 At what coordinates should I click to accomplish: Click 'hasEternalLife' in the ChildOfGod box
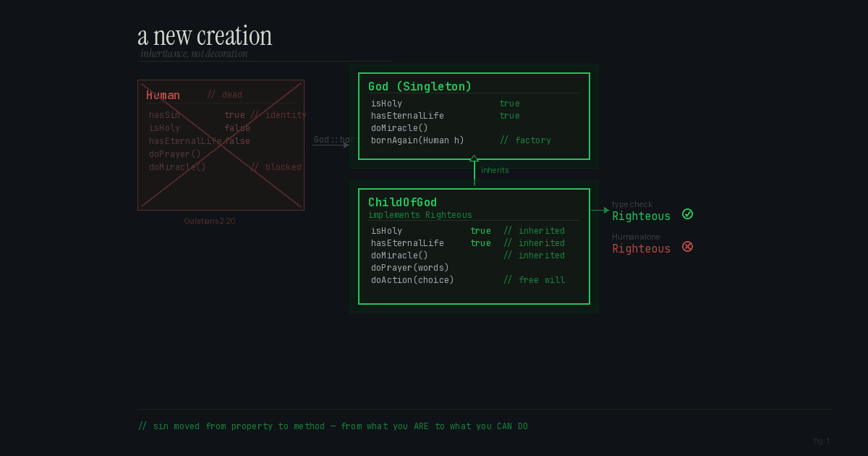pyautogui.click(x=407, y=243)
